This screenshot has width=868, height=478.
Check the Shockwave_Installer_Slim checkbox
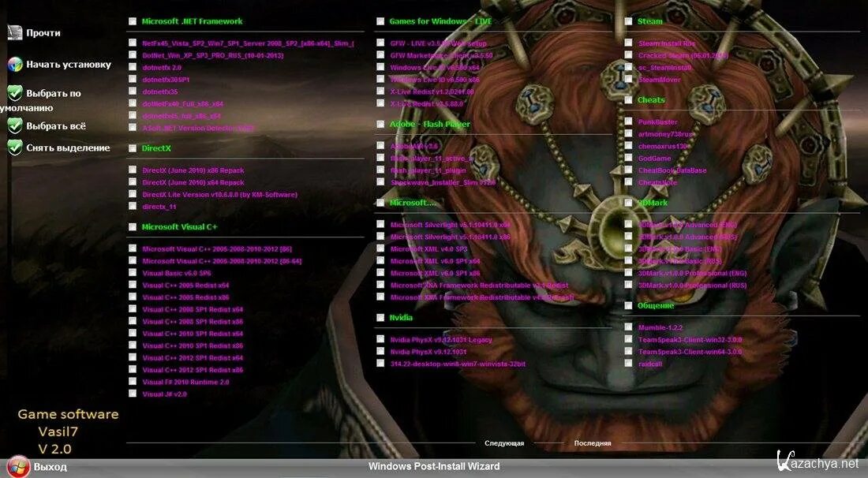tap(380, 181)
